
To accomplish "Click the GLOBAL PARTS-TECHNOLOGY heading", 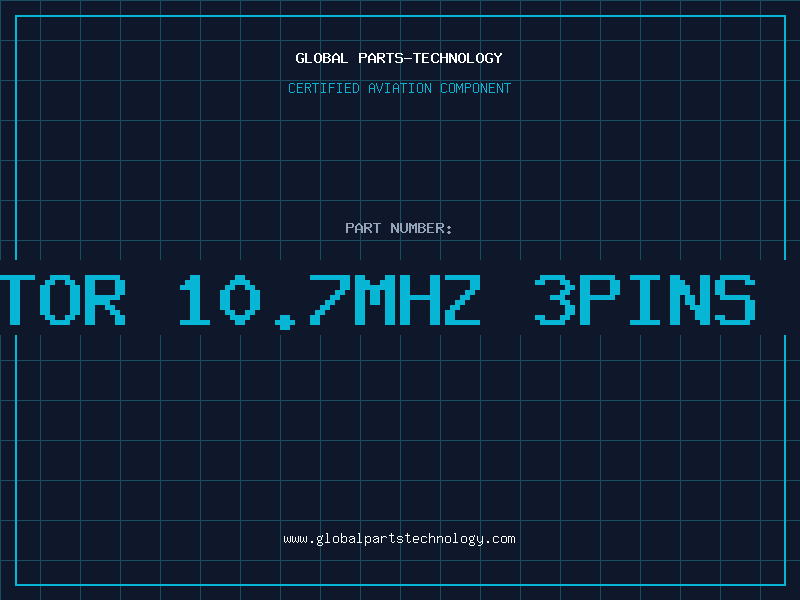I will 399,58.
